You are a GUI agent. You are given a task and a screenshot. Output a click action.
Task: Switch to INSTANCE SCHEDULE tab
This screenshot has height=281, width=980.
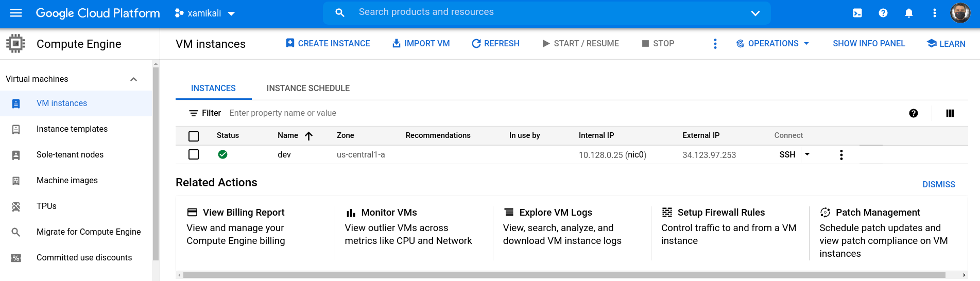click(x=308, y=88)
